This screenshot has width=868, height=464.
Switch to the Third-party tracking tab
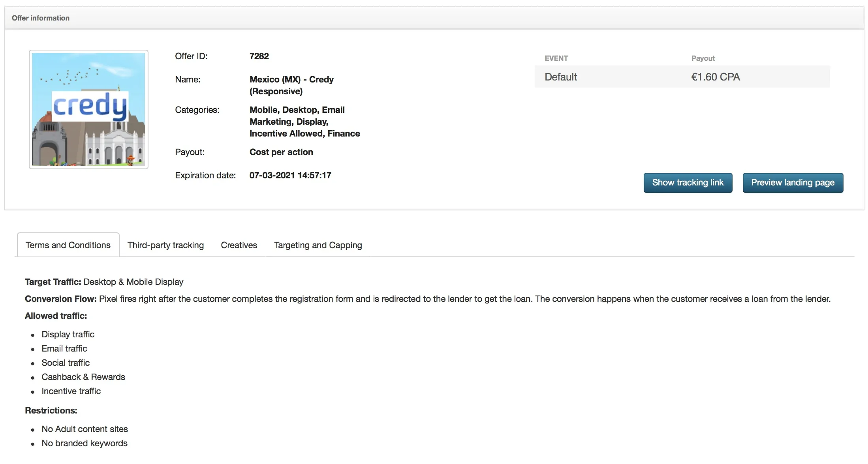(x=165, y=245)
